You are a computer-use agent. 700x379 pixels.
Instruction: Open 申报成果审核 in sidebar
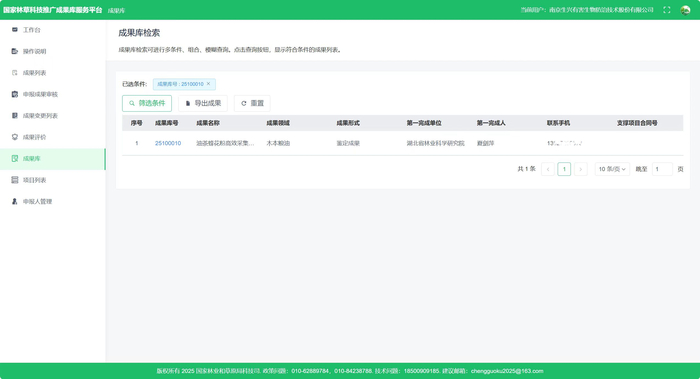click(x=53, y=94)
